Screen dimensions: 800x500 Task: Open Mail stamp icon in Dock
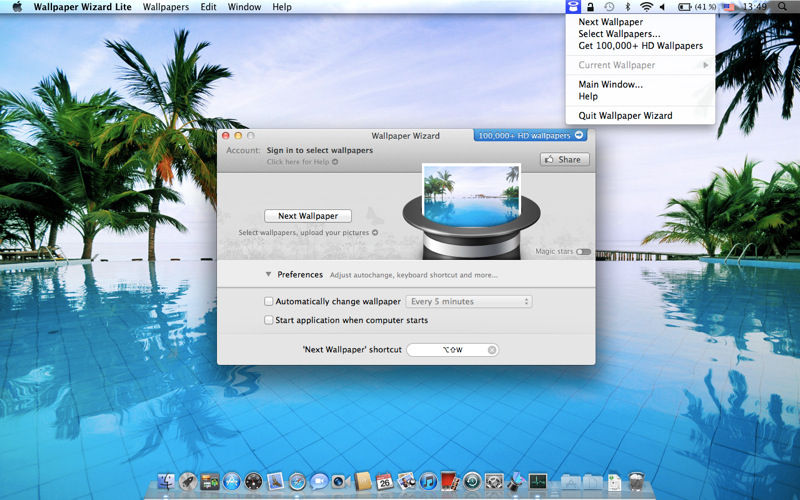(x=276, y=481)
